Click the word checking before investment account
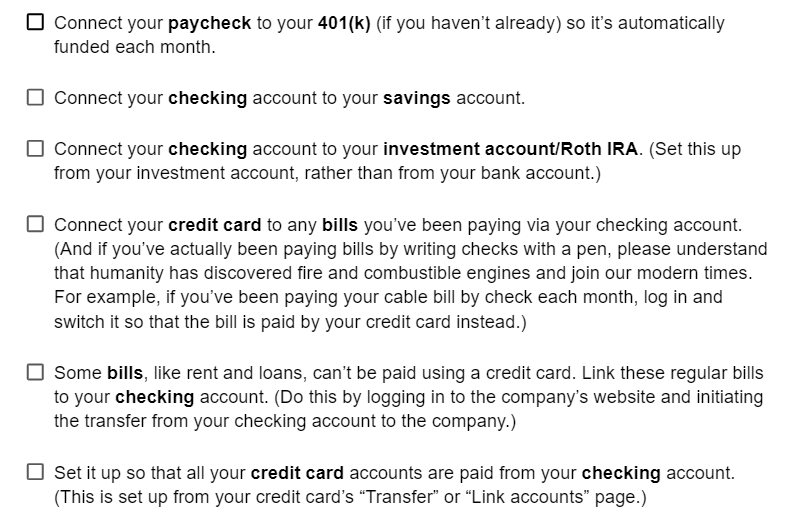 [x=208, y=150]
